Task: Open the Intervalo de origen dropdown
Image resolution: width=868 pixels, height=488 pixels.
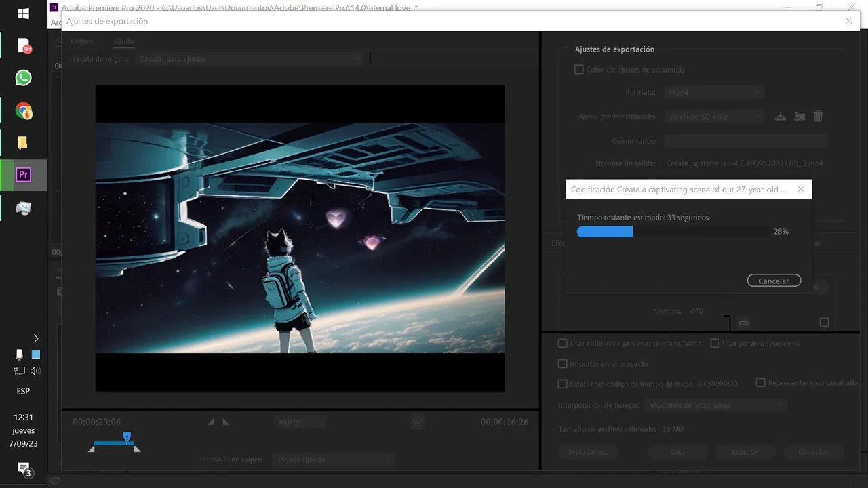Action: pos(334,460)
